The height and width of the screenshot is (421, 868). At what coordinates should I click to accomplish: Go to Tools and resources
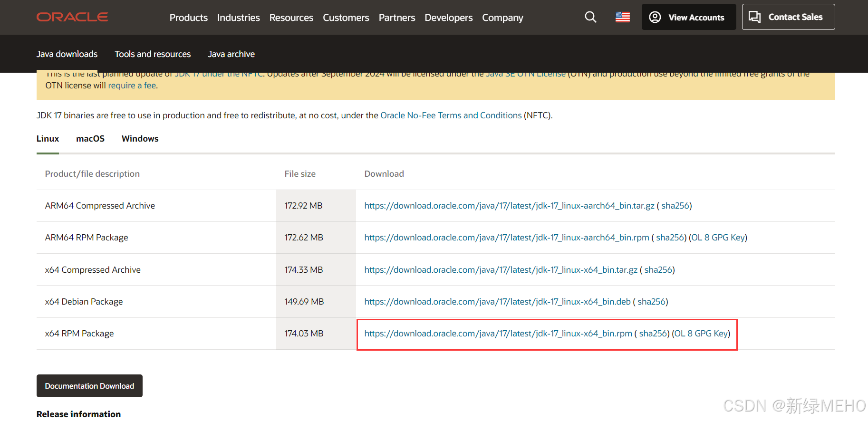pos(153,54)
